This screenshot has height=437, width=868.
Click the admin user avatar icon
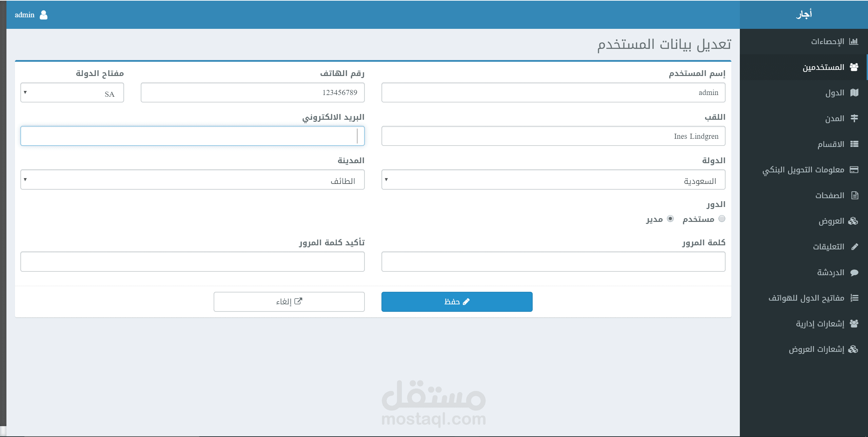click(x=43, y=15)
